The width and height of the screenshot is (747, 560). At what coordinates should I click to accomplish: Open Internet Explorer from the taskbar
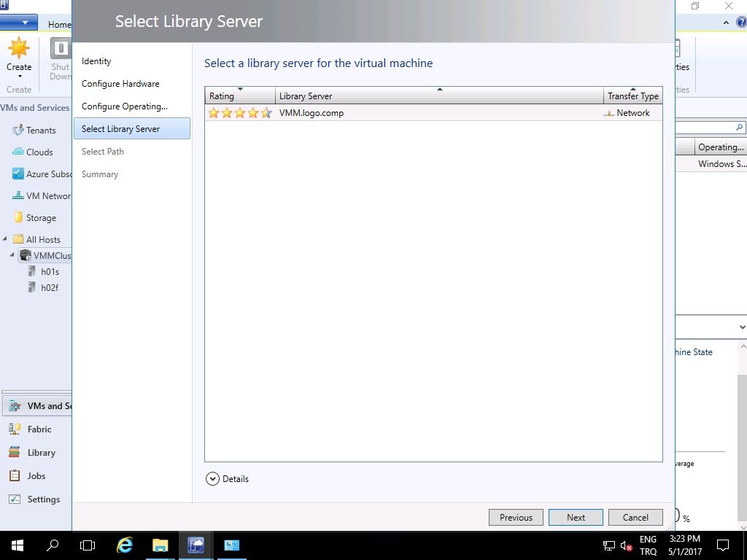(x=124, y=545)
